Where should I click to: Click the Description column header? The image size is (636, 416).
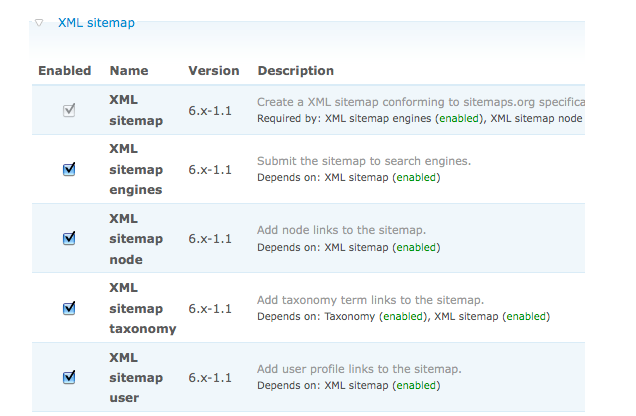point(296,71)
